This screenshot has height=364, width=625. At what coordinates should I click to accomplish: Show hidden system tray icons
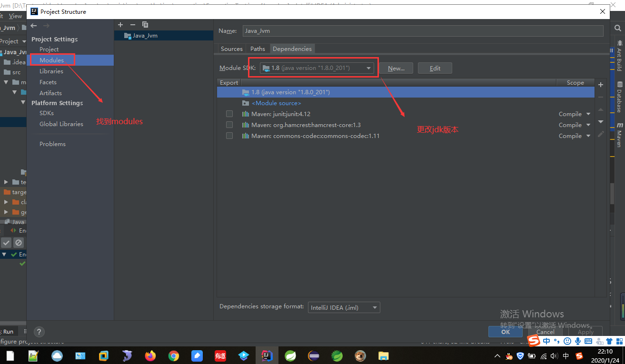pyautogui.click(x=497, y=356)
